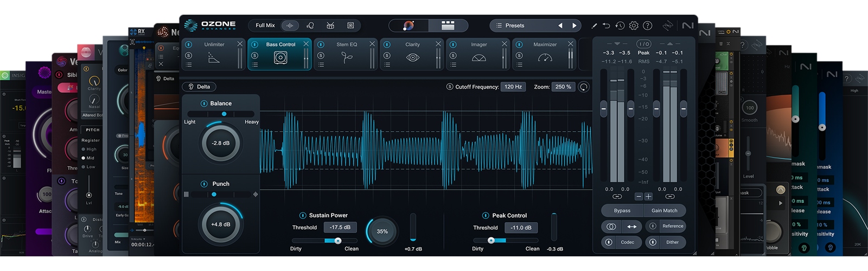Click the Ozone settings gear icon
The height and width of the screenshot is (271, 868).
(634, 25)
